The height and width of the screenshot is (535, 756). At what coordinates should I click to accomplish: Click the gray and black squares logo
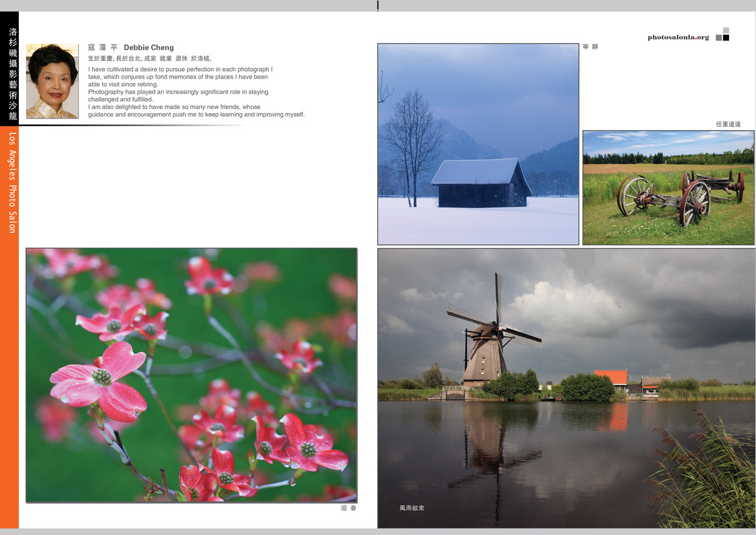723,35
